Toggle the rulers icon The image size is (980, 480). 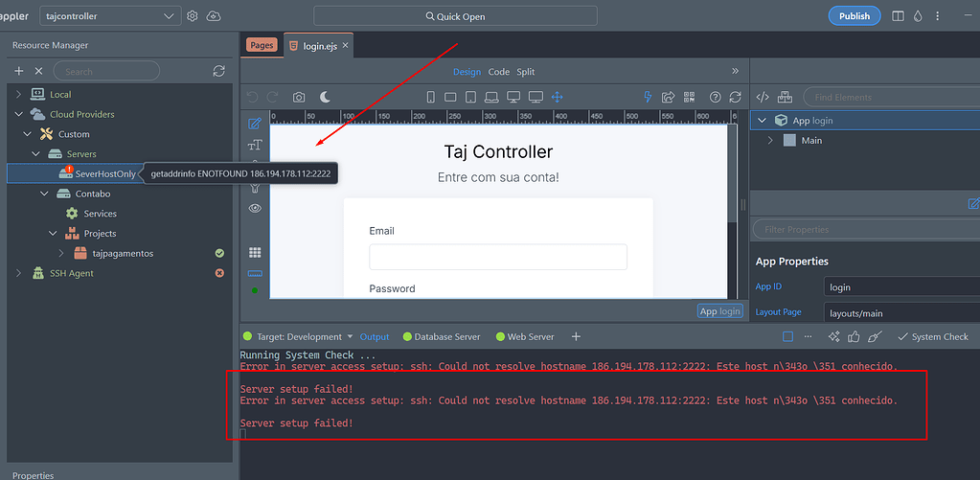tap(255, 274)
